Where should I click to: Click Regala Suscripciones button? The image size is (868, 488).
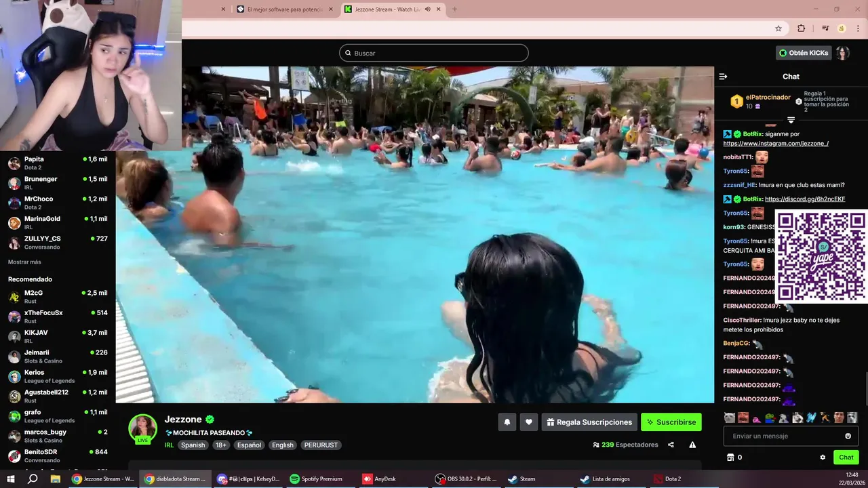click(x=589, y=422)
